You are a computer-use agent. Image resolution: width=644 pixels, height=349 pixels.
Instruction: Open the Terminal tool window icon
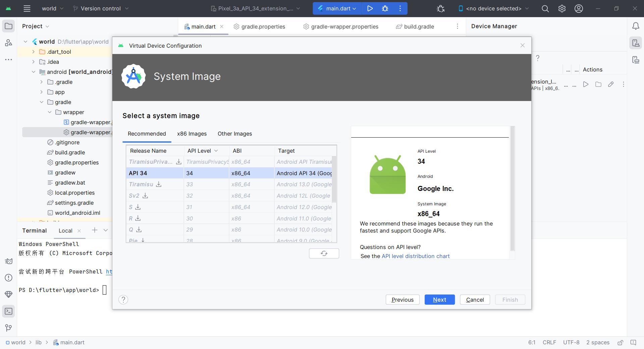[9, 311]
